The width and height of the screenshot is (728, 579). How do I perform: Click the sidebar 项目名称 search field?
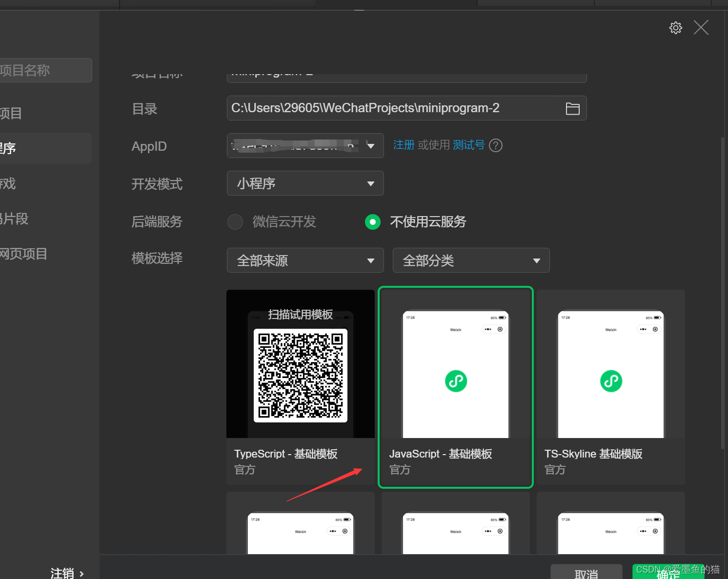pyautogui.click(x=45, y=70)
